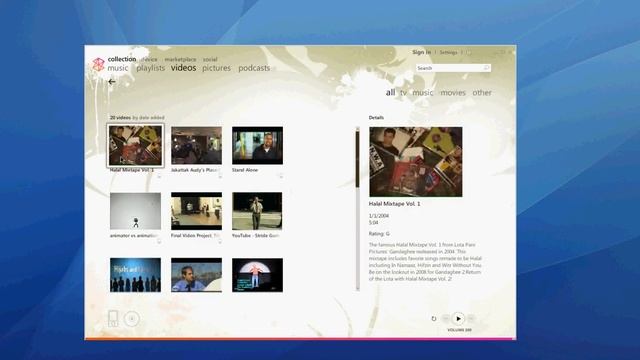640x360 pixels.
Task: Click the search magnifier icon
Action: coord(486,68)
